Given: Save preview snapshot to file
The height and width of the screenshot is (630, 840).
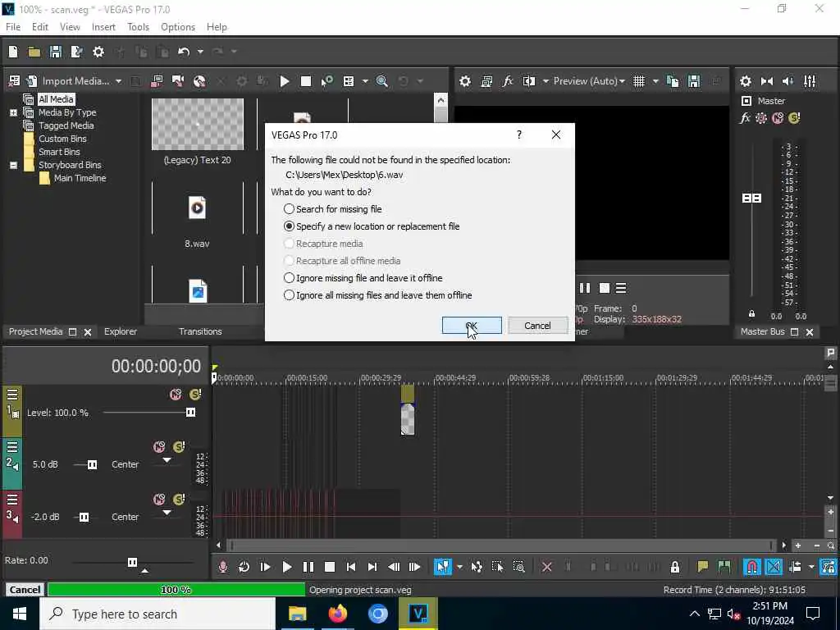Looking at the screenshot, I should pos(694,81).
